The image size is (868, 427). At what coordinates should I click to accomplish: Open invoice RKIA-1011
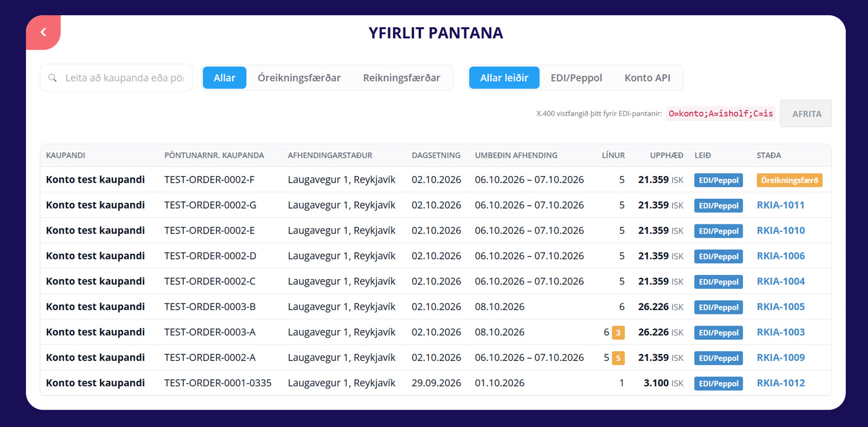pos(780,205)
